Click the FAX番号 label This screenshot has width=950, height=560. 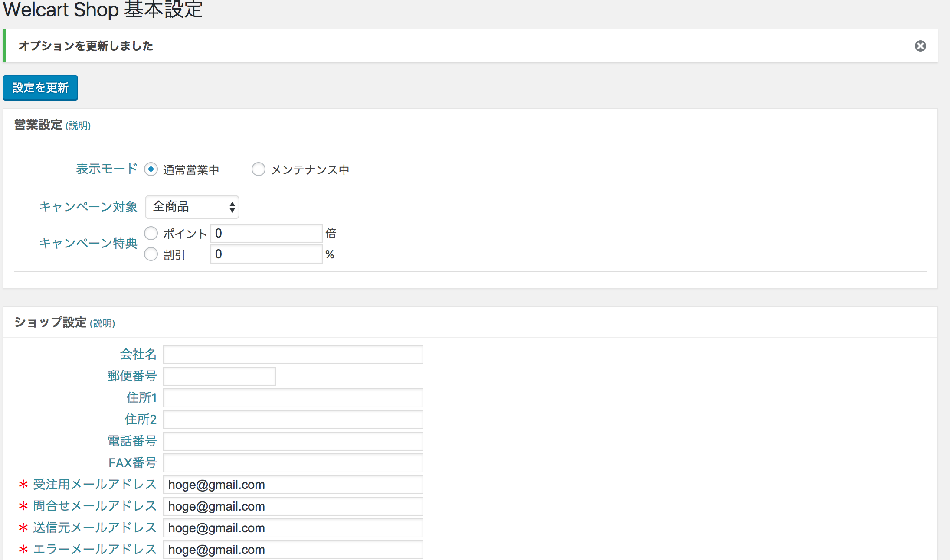[x=132, y=462]
